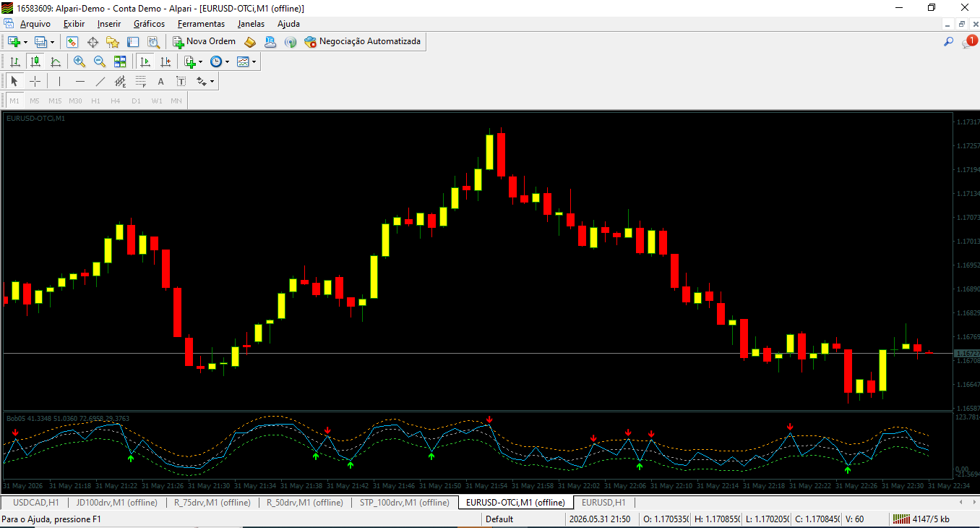Open the Arquivo menu
The image size is (980, 528).
click(x=35, y=24)
